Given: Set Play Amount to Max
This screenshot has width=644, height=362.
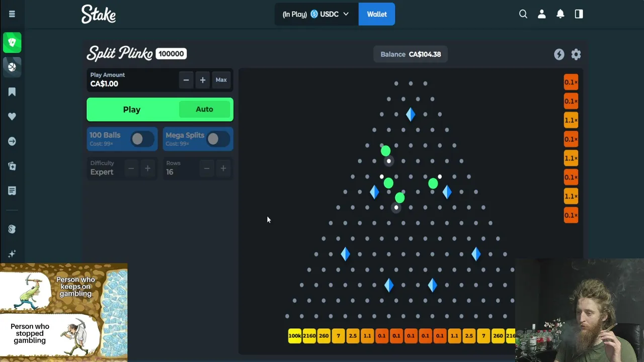Looking at the screenshot, I should click(221, 80).
